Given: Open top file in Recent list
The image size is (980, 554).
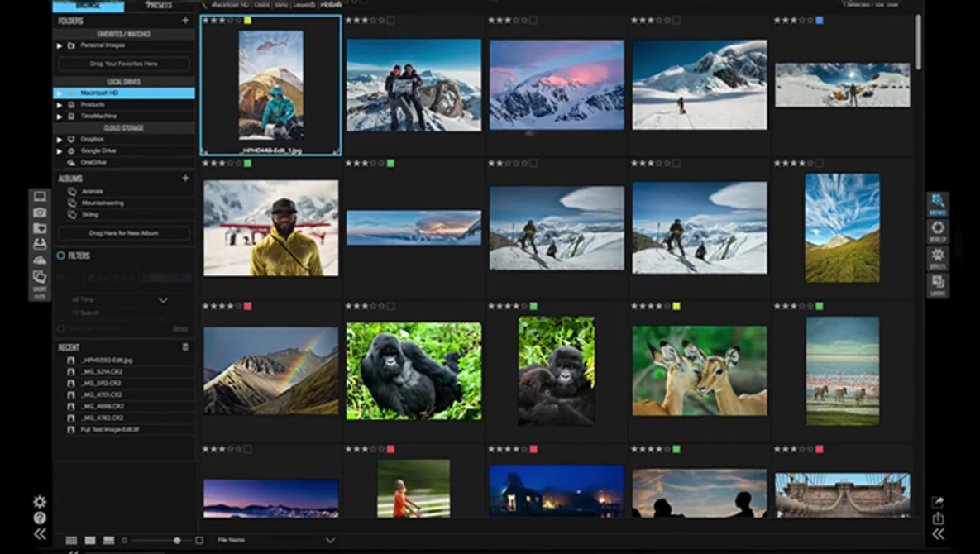Looking at the screenshot, I should coord(106,361).
